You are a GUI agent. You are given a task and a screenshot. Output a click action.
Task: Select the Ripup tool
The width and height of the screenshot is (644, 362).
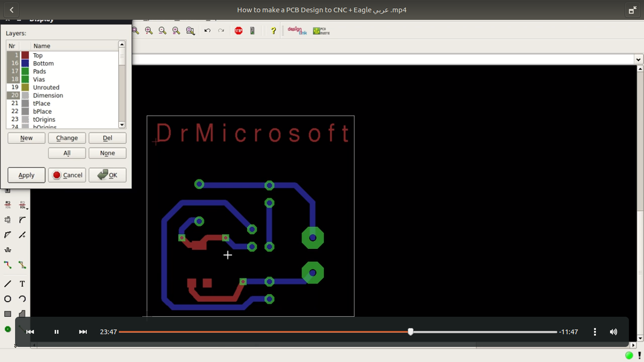(22, 265)
